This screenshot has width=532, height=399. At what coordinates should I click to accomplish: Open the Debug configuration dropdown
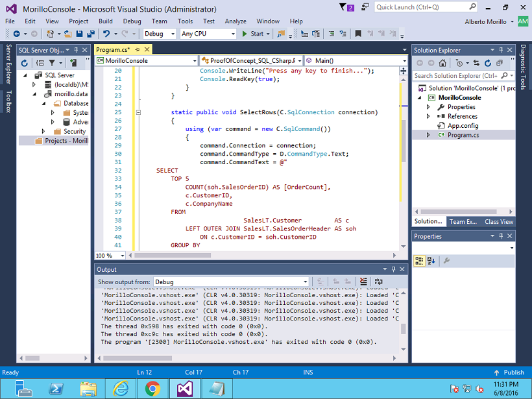click(173, 34)
